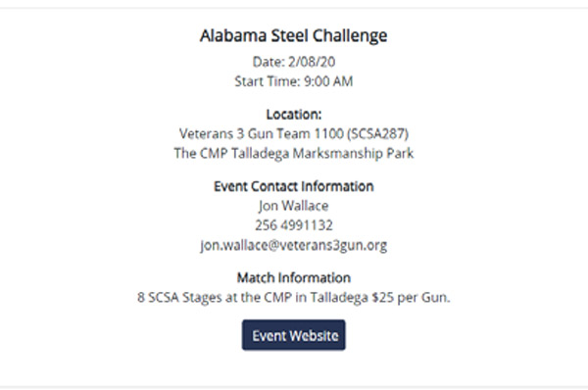Click the 9:00 AM time value
Viewport: 588px width, 390px height.
[328, 81]
